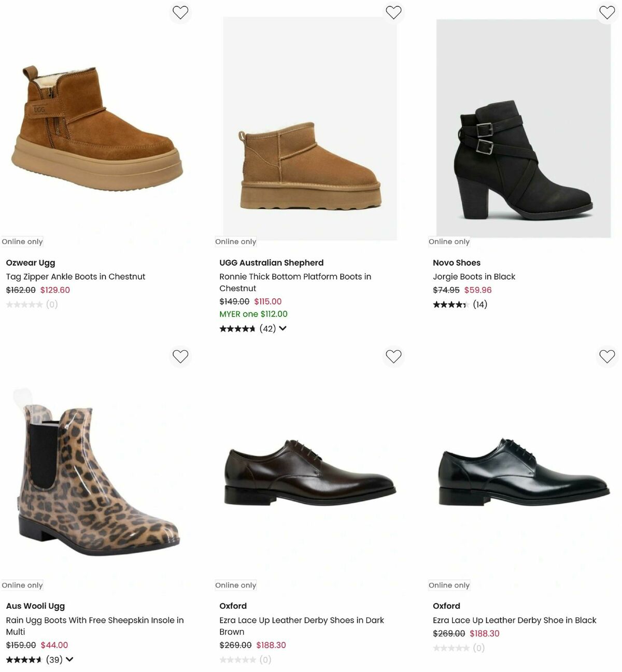622x672 pixels.
Task: Click the MYER one $112.00 price link
Action: coord(253,314)
